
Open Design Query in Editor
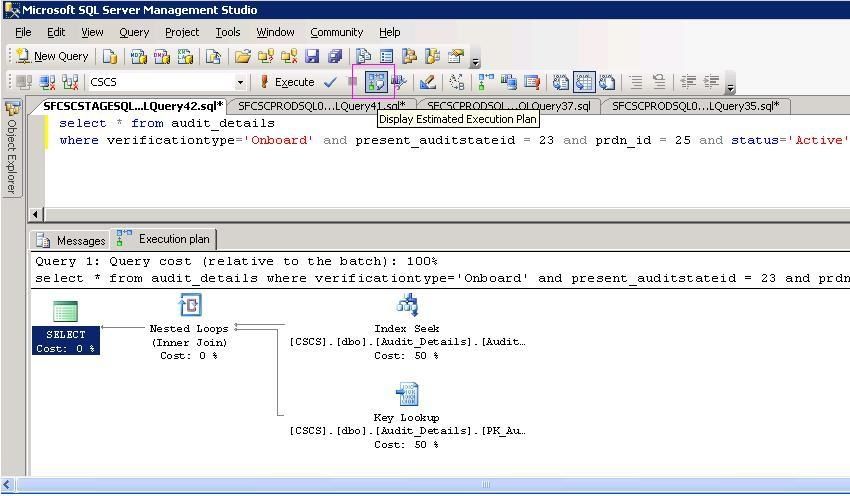pyautogui.click(x=427, y=82)
